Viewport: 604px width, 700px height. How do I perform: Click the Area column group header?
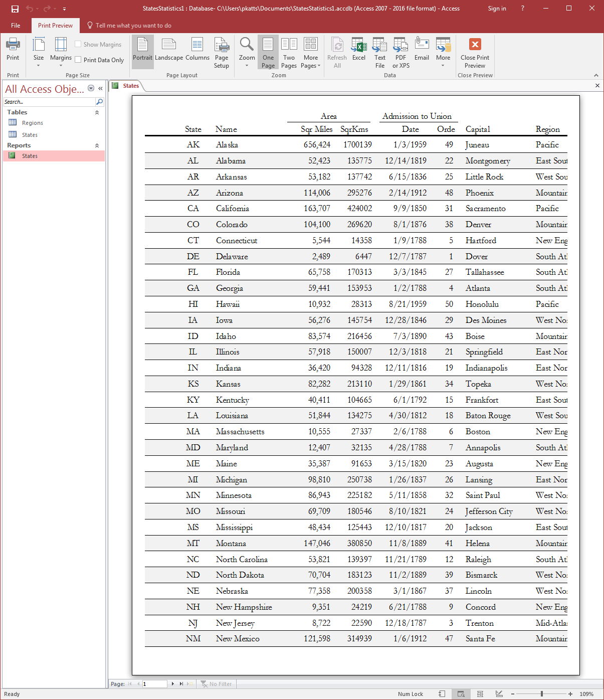point(329,116)
